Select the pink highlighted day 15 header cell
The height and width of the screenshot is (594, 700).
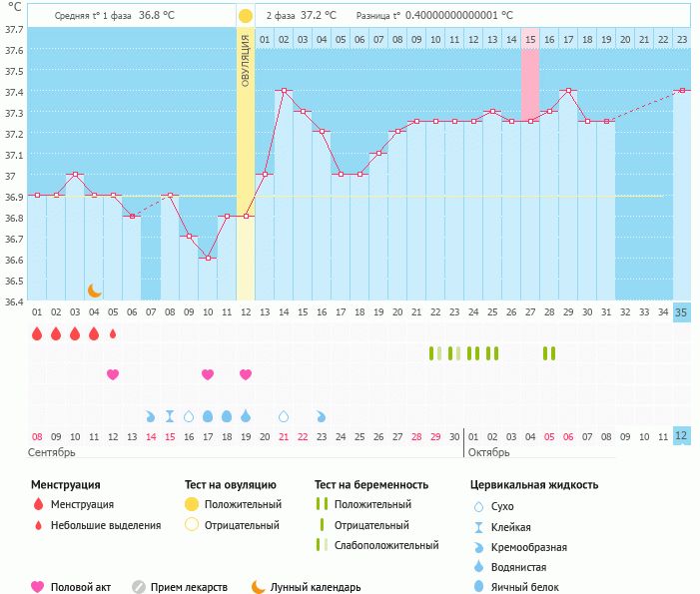[x=530, y=39]
